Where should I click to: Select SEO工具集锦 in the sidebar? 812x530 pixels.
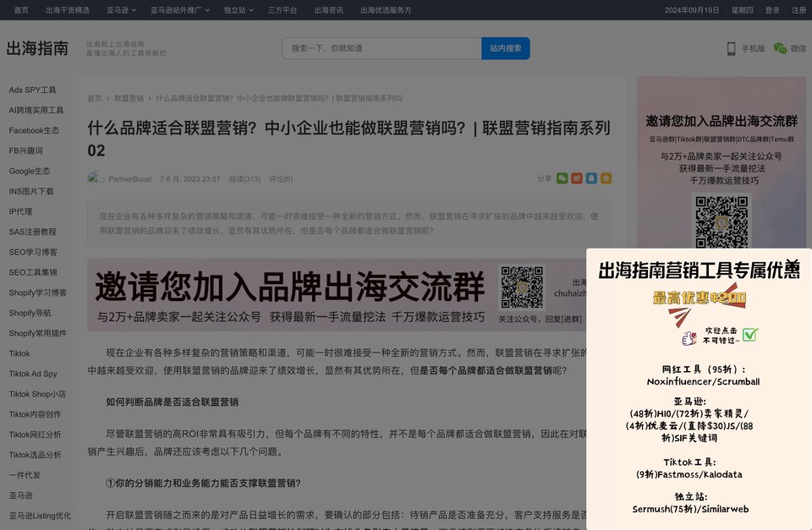pyautogui.click(x=33, y=272)
